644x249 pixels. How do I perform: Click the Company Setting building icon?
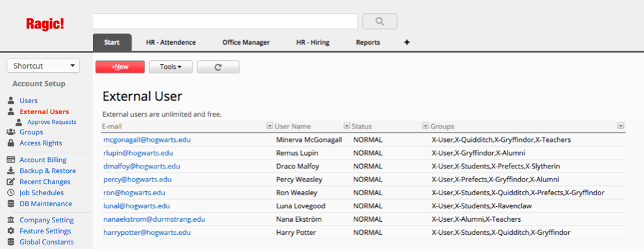point(11,220)
